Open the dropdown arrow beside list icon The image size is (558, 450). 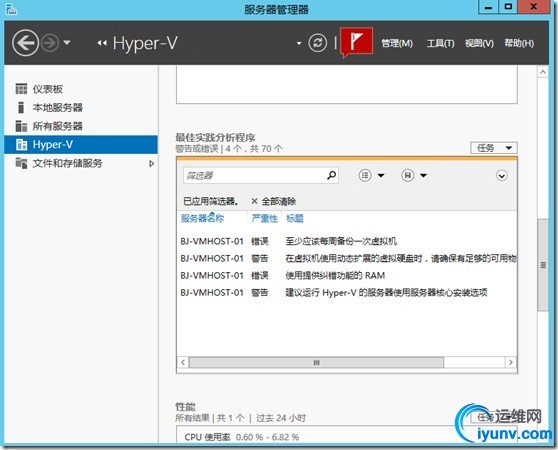point(381,175)
